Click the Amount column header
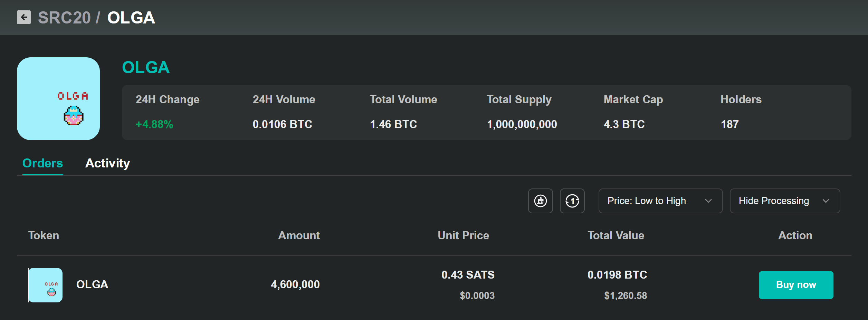Screen dimensions: 868x320 click(x=299, y=235)
